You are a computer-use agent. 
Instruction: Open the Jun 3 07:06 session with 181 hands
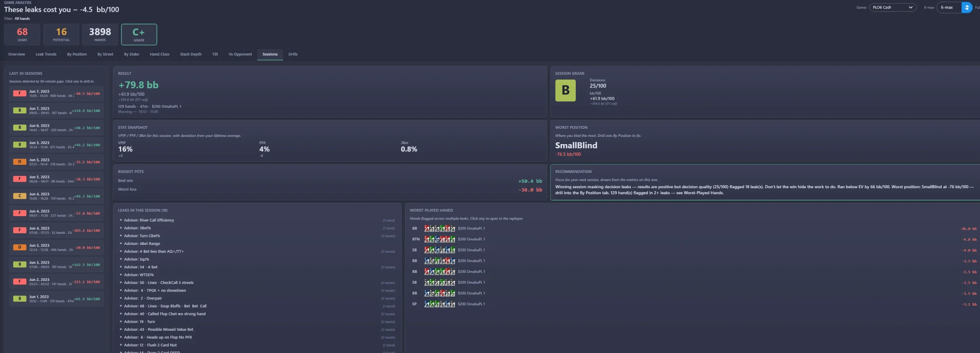(x=56, y=264)
